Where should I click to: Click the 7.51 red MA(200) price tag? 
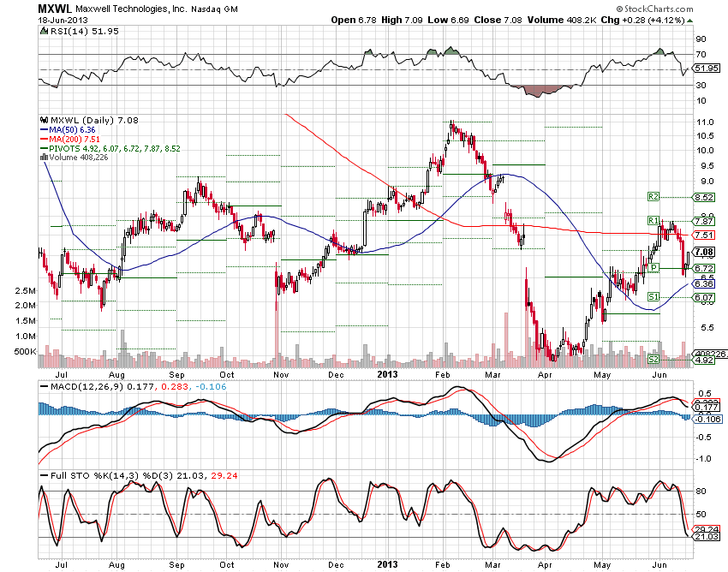[x=704, y=235]
